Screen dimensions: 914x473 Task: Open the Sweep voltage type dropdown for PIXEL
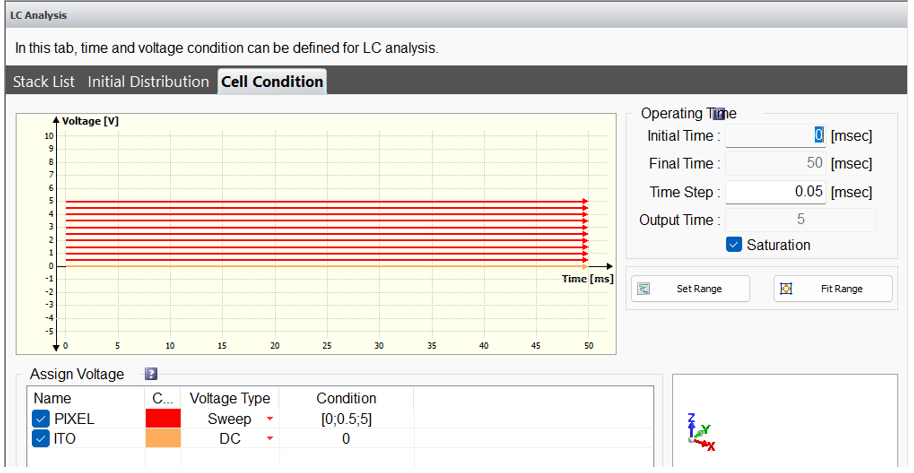269,419
